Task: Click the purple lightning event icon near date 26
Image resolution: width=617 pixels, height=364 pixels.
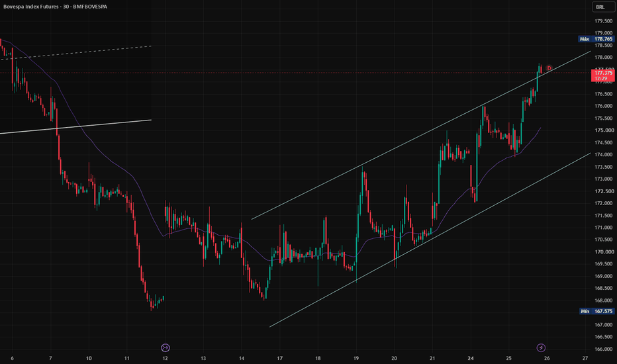Action: tap(541, 347)
